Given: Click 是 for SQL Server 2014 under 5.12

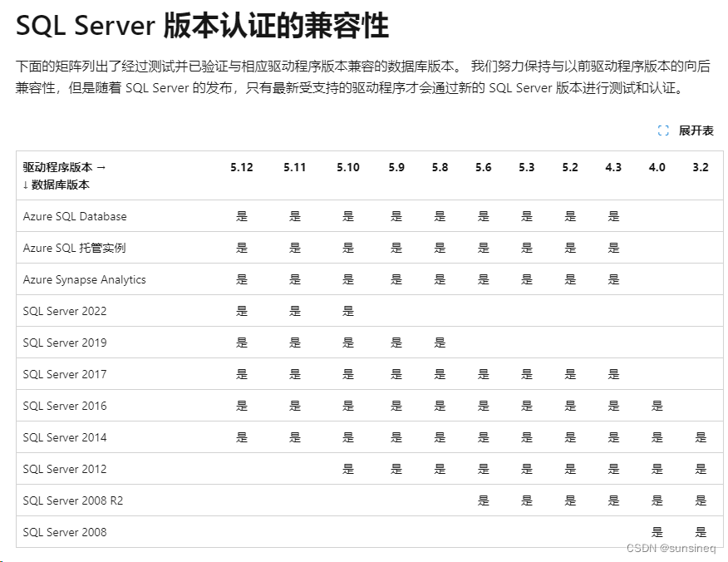Looking at the screenshot, I should pyautogui.click(x=242, y=437).
